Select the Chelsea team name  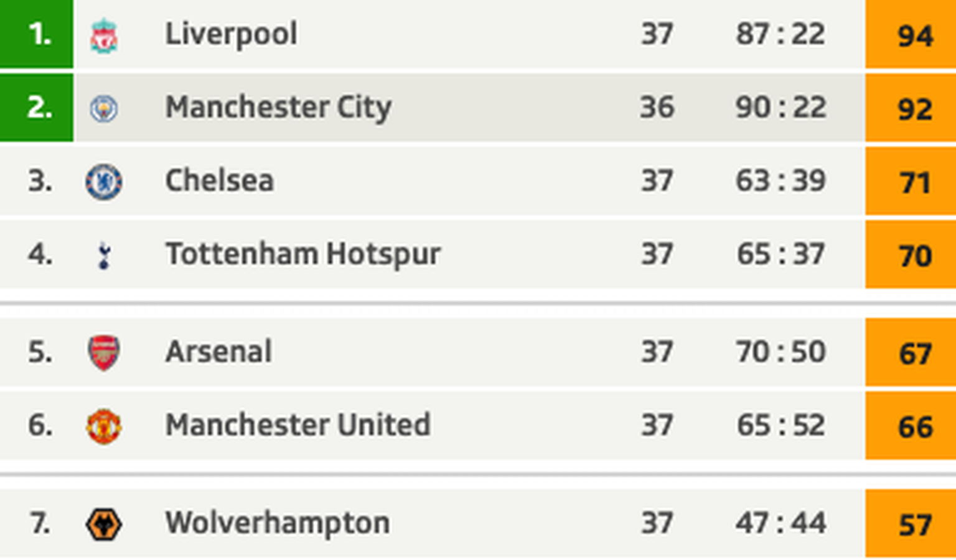(x=219, y=181)
